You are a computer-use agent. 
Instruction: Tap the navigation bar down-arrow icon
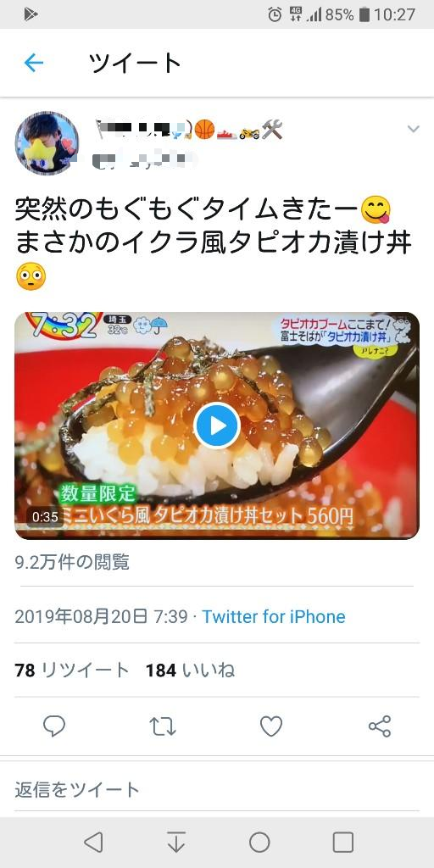click(176, 843)
